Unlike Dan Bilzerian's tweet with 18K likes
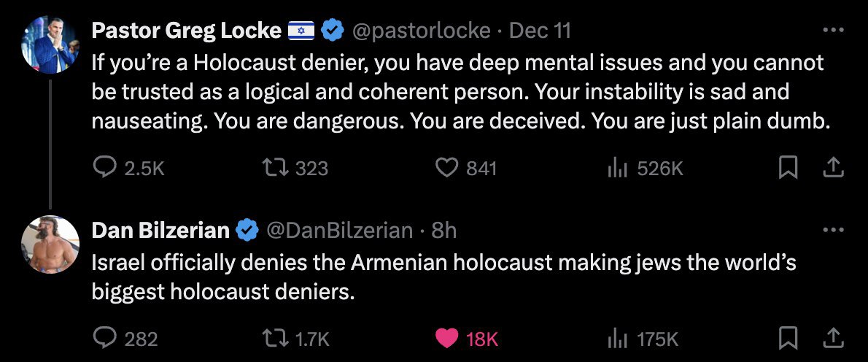This screenshot has width=868, height=362. coord(446,338)
